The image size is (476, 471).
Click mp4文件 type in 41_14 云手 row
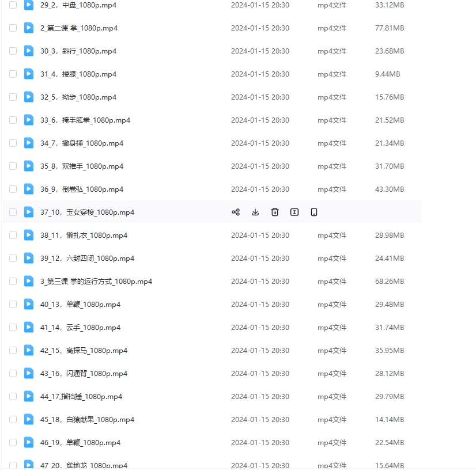pyautogui.click(x=332, y=328)
